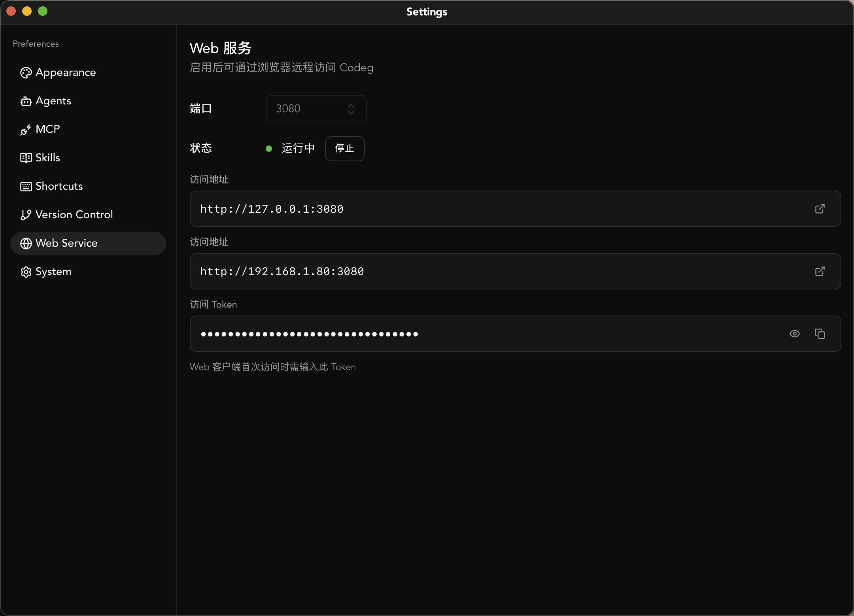Select the Web Service sidebar item

coord(88,244)
